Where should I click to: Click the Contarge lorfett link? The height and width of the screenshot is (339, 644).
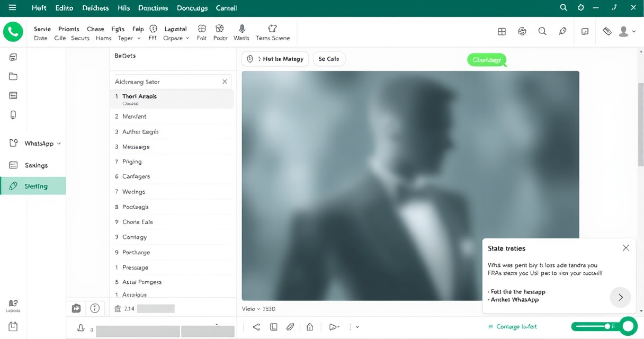coord(513,327)
